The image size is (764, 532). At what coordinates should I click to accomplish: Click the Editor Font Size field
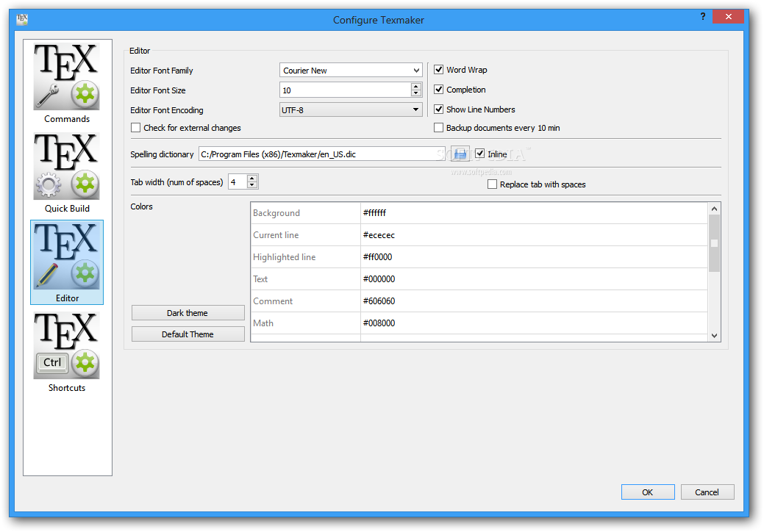coord(346,90)
